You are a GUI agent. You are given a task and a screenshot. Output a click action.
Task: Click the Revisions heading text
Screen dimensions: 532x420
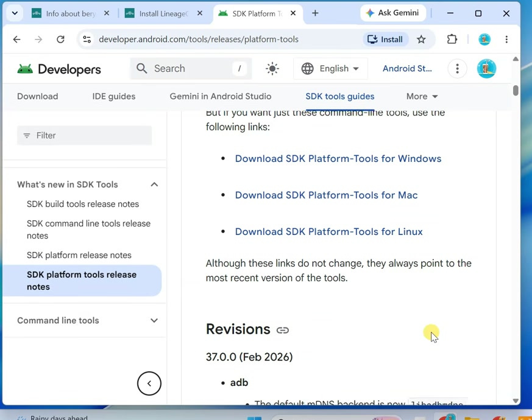(238, 329)
